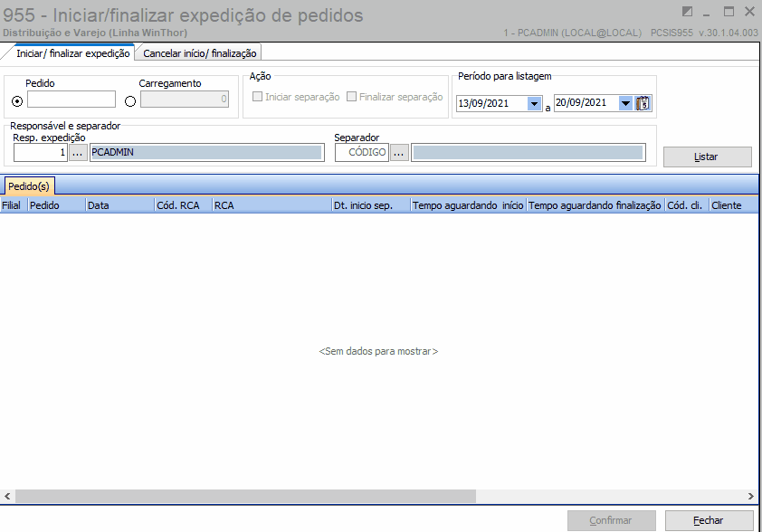
Task: Maximize the 955 window
Action: click(729, 12)
